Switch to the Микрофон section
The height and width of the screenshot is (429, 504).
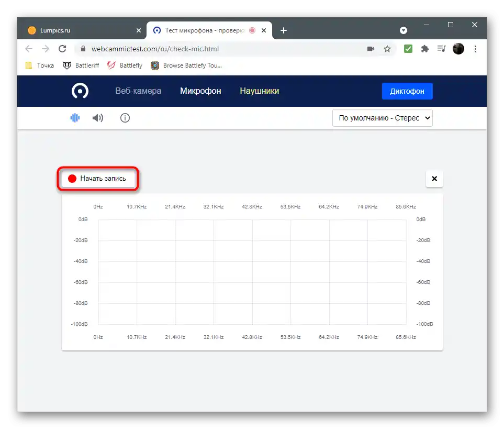(x=200, y=91)
